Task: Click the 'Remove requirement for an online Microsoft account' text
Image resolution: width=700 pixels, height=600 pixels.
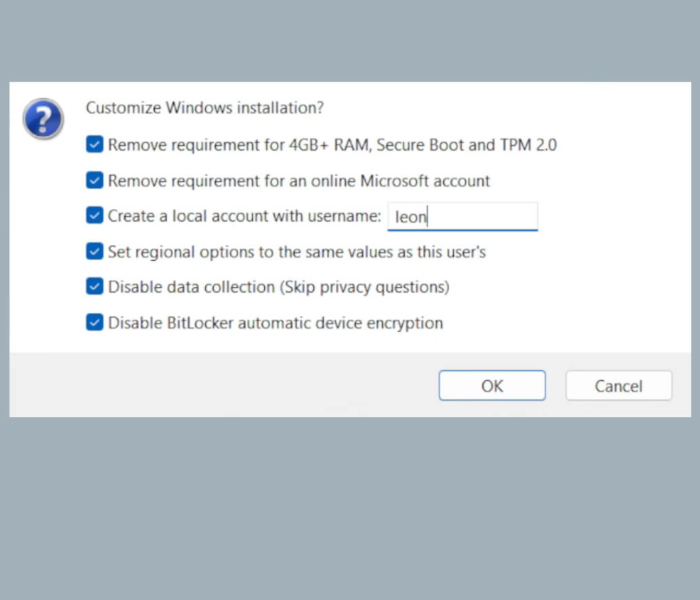Action: pos(299,181)
